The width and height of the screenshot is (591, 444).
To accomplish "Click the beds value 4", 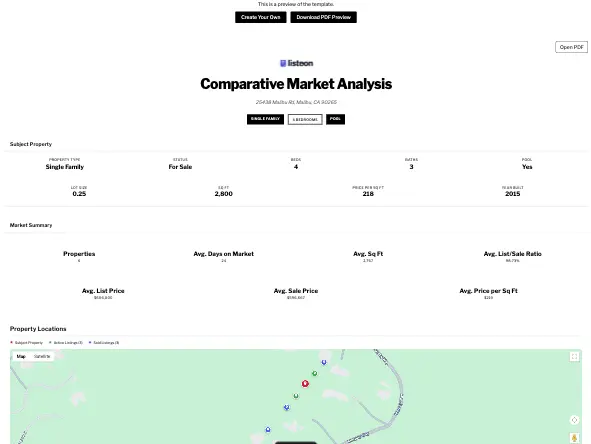I will [296, 167].
